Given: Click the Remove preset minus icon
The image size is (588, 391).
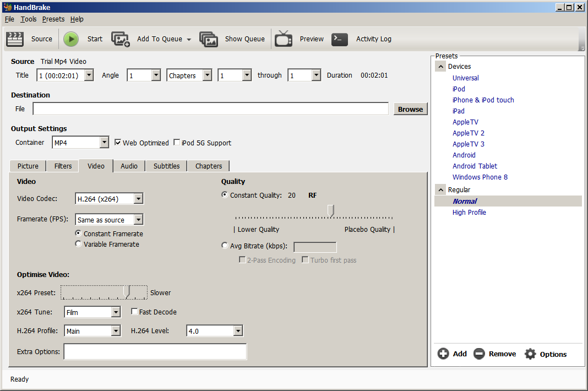Looking at the screenshot, I should (x=479, y=354).
